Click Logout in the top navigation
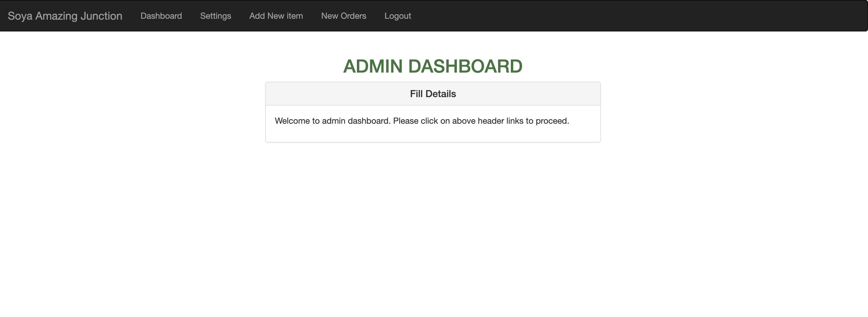868x317 pixels. pyautogui.click(x=398, y=16)
